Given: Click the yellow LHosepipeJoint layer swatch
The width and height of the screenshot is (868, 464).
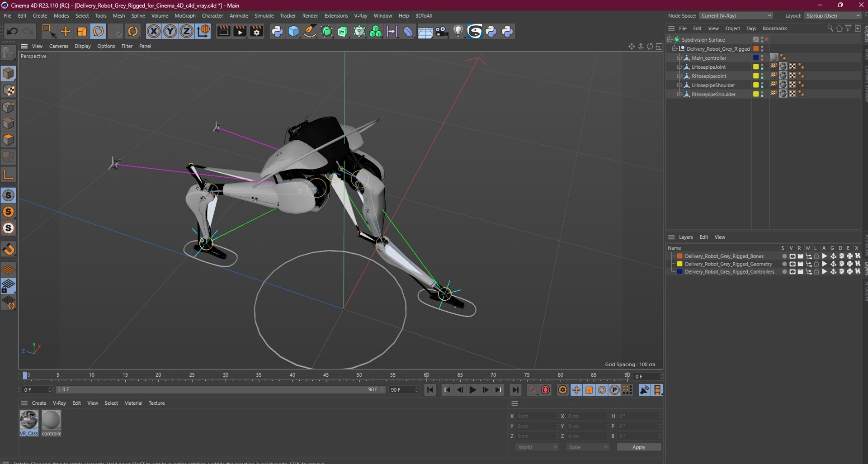Looking at the screenshot, I should [755, 67].
